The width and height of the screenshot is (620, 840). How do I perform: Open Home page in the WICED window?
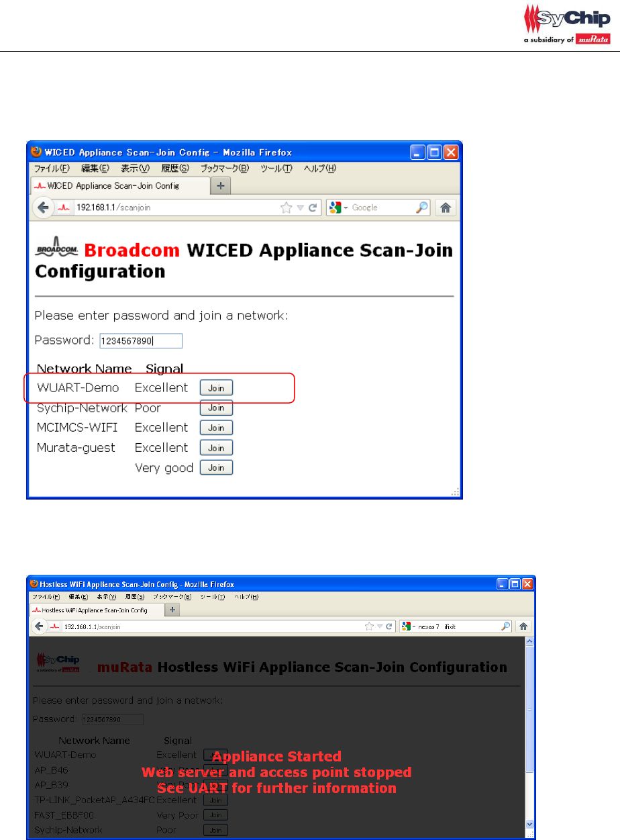point(445,207)
